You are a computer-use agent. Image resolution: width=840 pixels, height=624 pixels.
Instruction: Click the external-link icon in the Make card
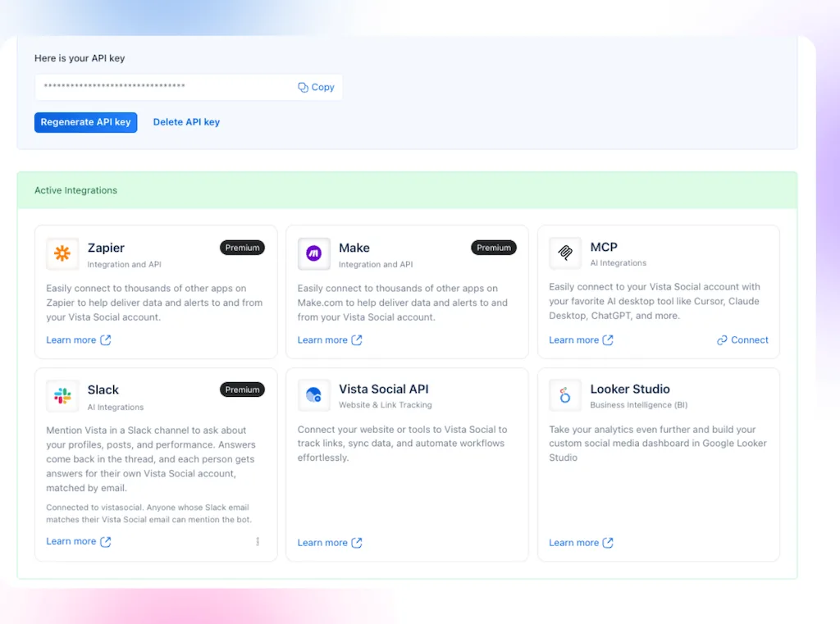[x=357, y=340]
